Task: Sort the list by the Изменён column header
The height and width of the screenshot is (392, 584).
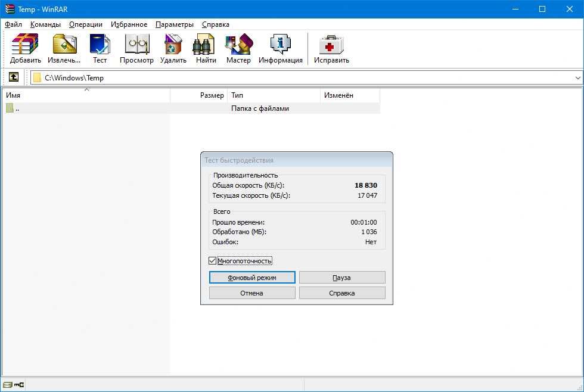Action: coord(350,95)
